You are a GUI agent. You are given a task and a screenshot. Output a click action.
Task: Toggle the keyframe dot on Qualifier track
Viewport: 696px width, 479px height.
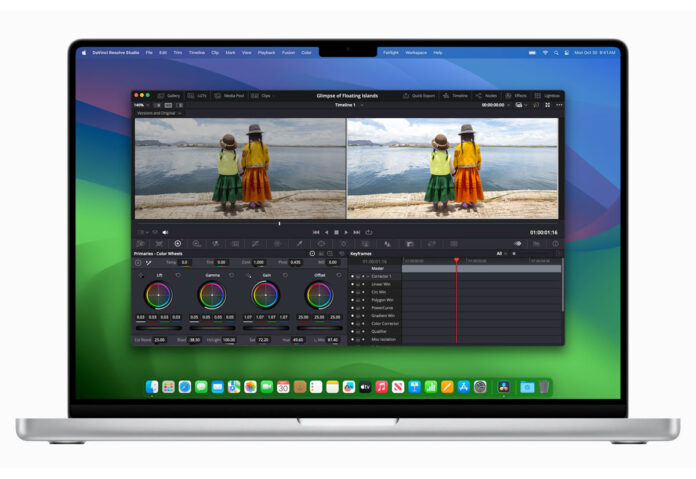click(352, 331)
